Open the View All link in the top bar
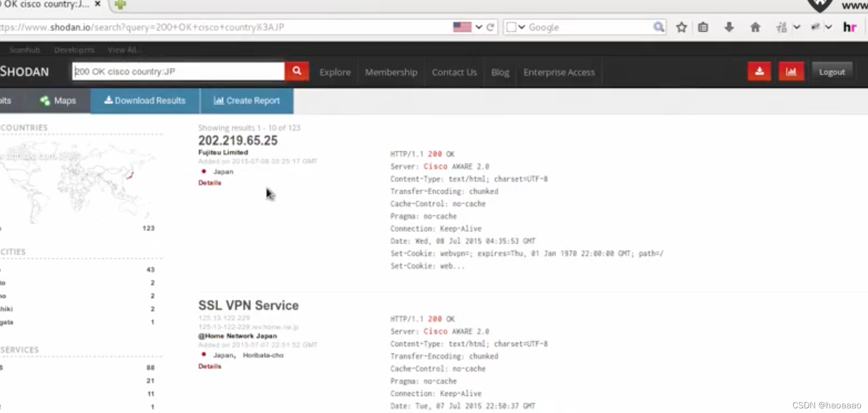 [123, 50]
